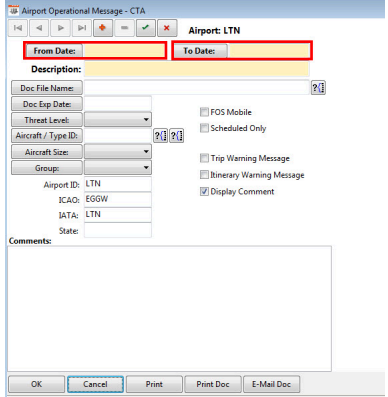Confirm with the OK button
This screenshot has height=397, width=388.
[x=36, y=384]
